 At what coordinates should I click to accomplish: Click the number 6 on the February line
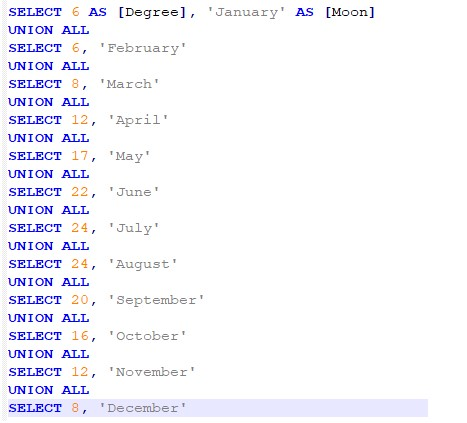(75, 48)
